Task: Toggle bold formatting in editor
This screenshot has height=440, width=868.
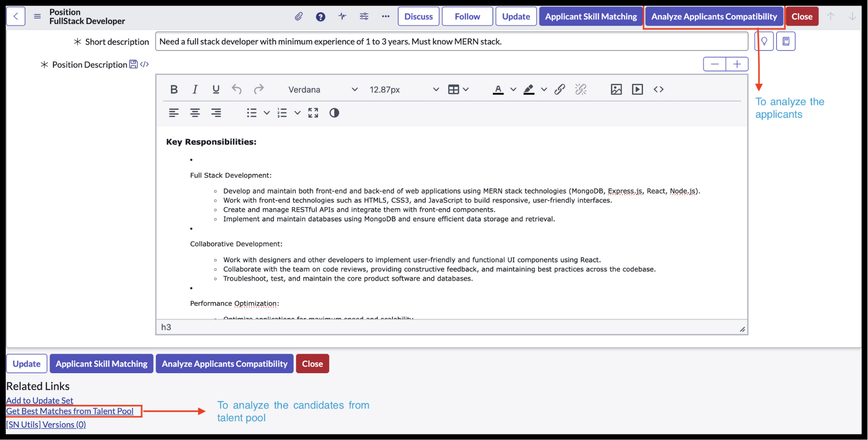Action: 174,89
